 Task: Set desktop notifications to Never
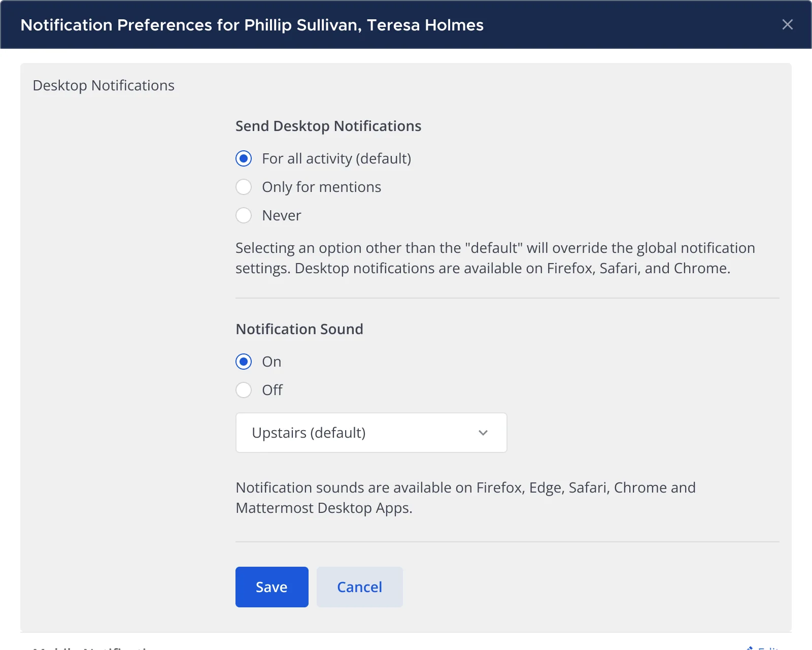(244, 215)
